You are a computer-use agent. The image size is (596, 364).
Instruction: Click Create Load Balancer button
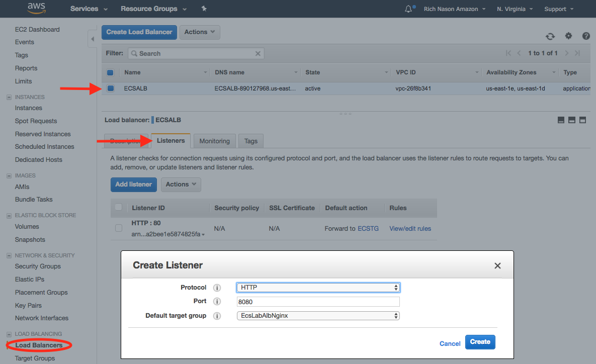click(x=139, y=32)
